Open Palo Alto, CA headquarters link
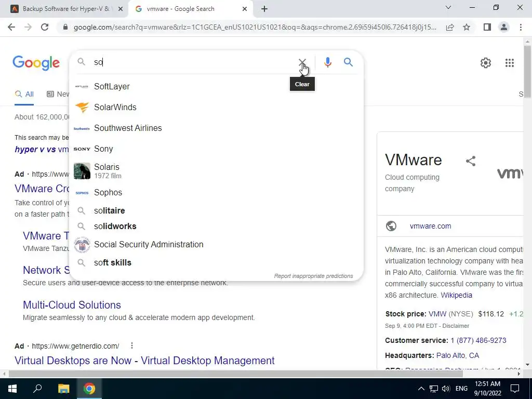Image resolution: width=532 pixels, height=399 pixels. (457, 355)
